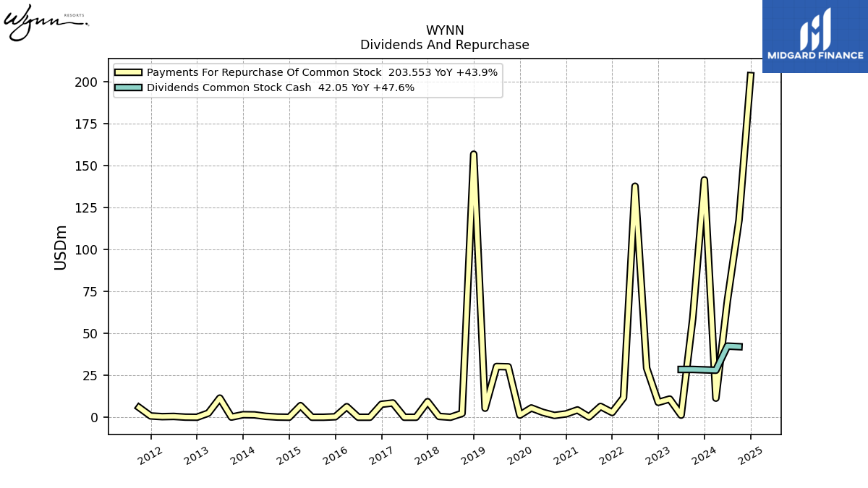Click the subtitle 'Dividends And Repurchase'
This screenshot has width=868, height=488.
click(x=445, y=45)
